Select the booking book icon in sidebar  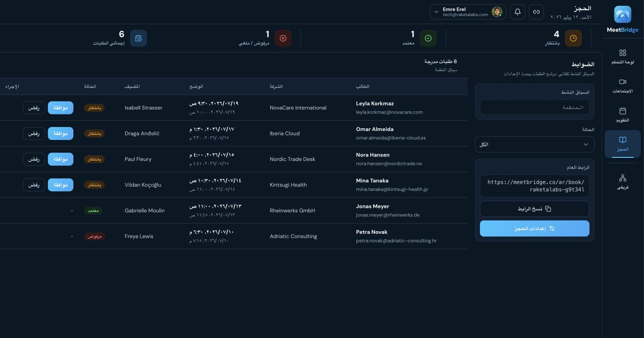pos(623,140)
